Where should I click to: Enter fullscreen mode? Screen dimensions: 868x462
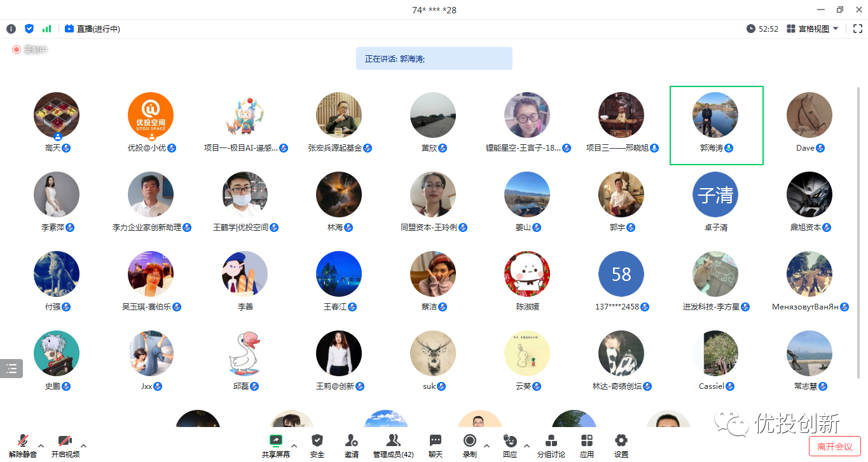857,28
